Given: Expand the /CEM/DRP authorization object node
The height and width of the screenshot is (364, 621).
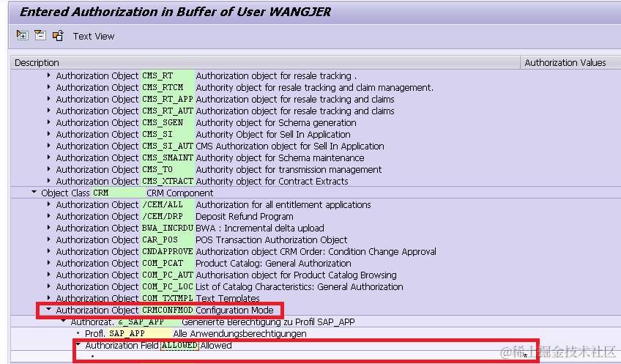Looking at the screenshot, I should 49,216.
